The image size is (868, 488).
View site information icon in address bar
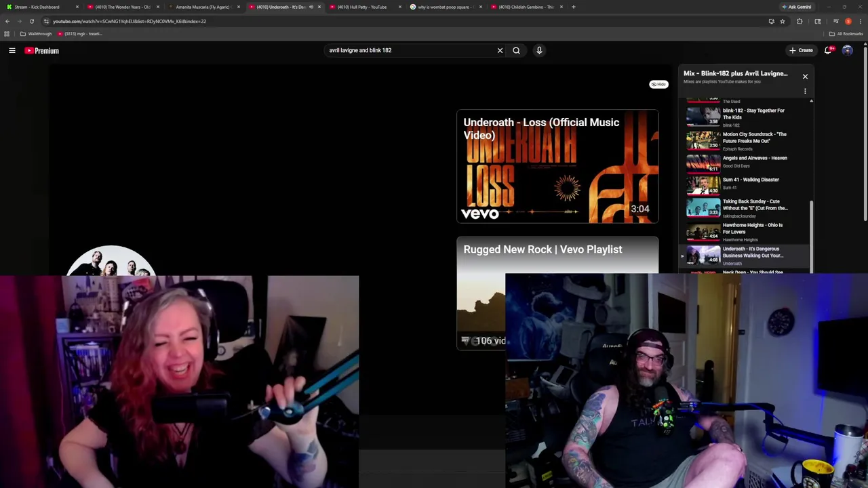click(x=46, y=21)
